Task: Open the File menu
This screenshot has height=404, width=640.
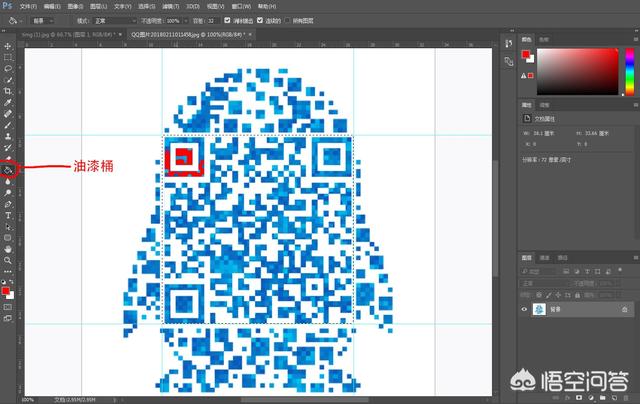Action: pos(28,7)
